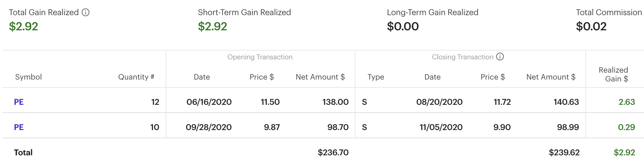Click the Short-Term Gain Realized $2.92 amount
The width and height of the screenshot is (644, 161).
pos(212,27)
